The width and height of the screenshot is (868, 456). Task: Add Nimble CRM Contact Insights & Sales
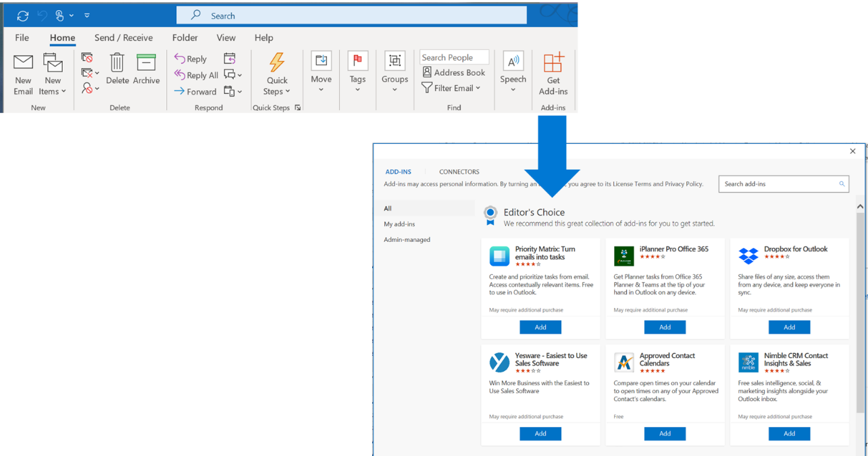coord(789,434)
